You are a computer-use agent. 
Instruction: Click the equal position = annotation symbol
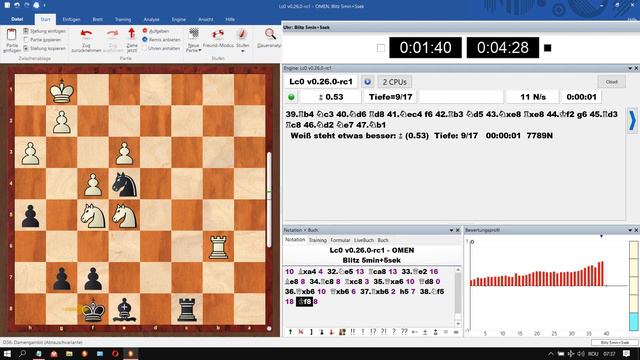446,332
